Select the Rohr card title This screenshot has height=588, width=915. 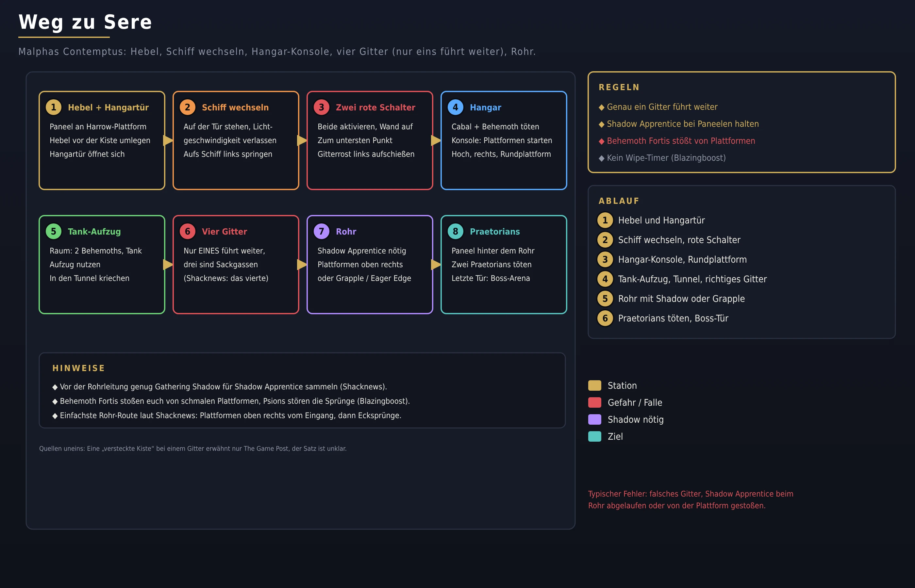pyautogui.click(x=346, y=232)
